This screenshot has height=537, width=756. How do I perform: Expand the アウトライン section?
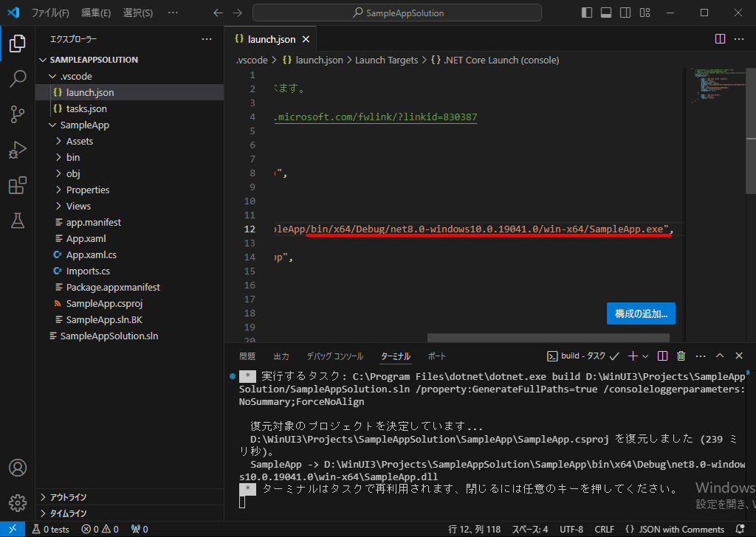pyautogui.click(x=129, y=497)
